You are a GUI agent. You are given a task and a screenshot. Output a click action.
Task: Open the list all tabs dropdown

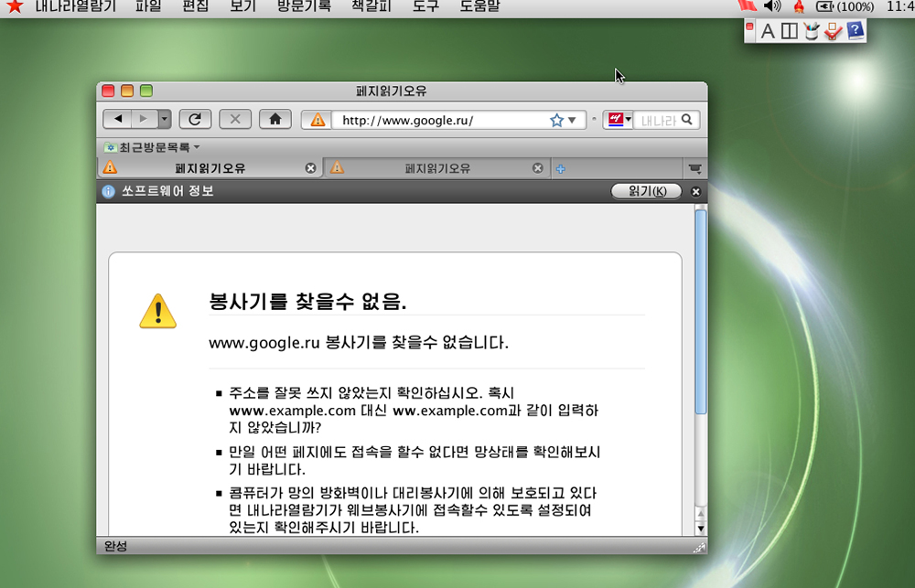(694, 168)
